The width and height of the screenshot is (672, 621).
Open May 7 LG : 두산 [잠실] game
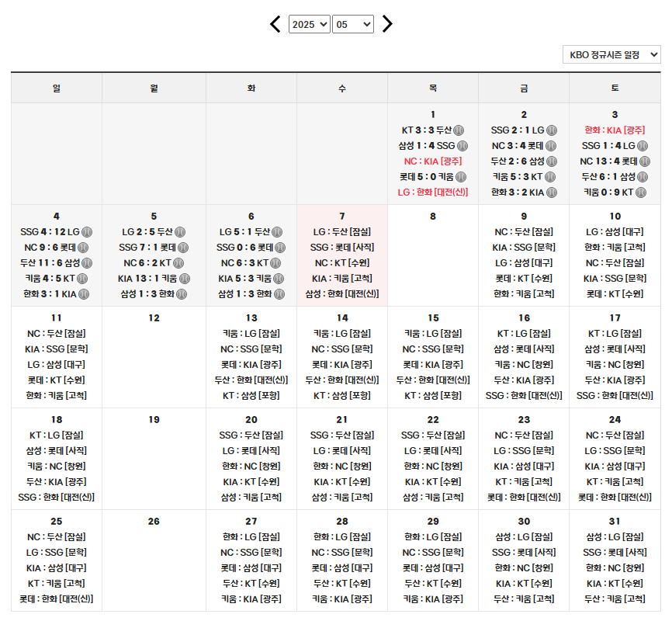pyautogui.click(x=342, y=232)
